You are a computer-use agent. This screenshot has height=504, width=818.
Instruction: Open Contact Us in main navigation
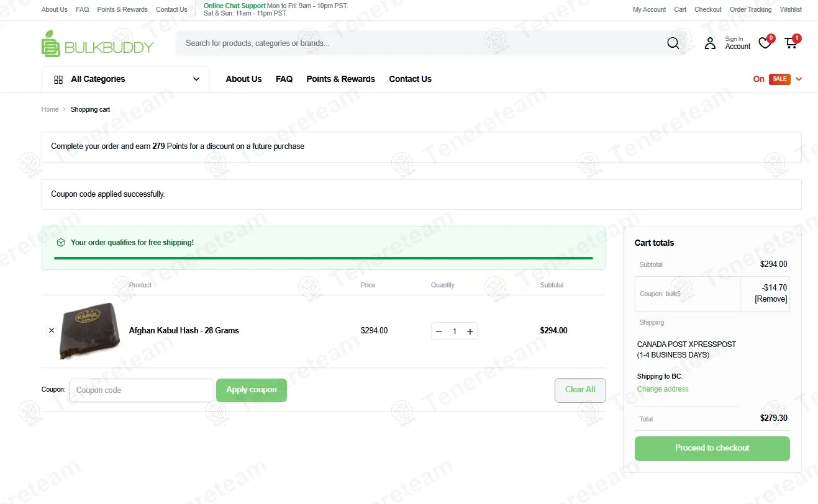tap(410, 79)
